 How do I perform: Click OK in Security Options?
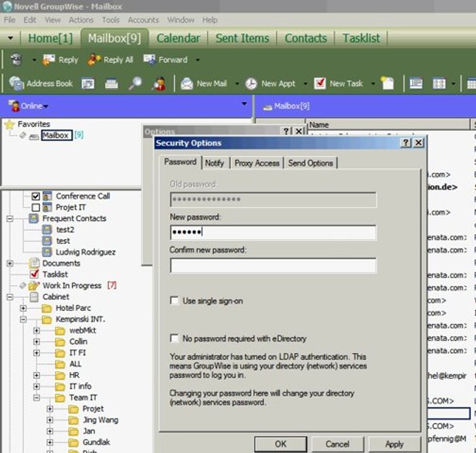click(x=281, y=444)
